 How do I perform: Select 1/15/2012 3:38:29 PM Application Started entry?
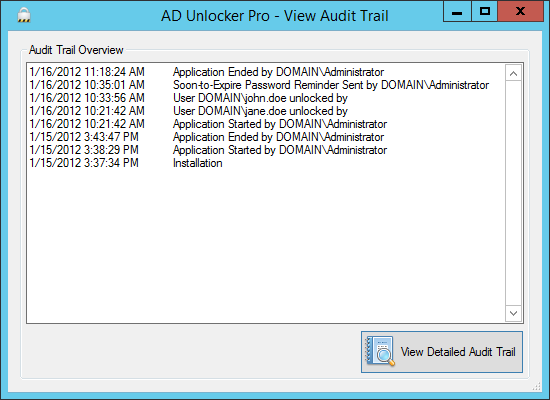click(266, 150)
